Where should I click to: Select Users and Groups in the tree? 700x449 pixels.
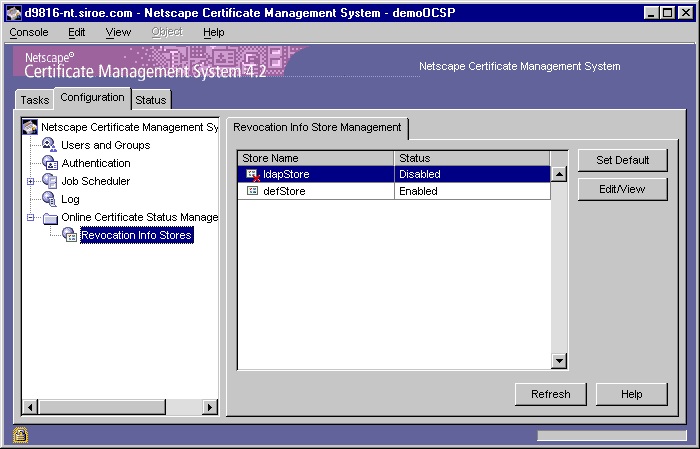point(106,145)
